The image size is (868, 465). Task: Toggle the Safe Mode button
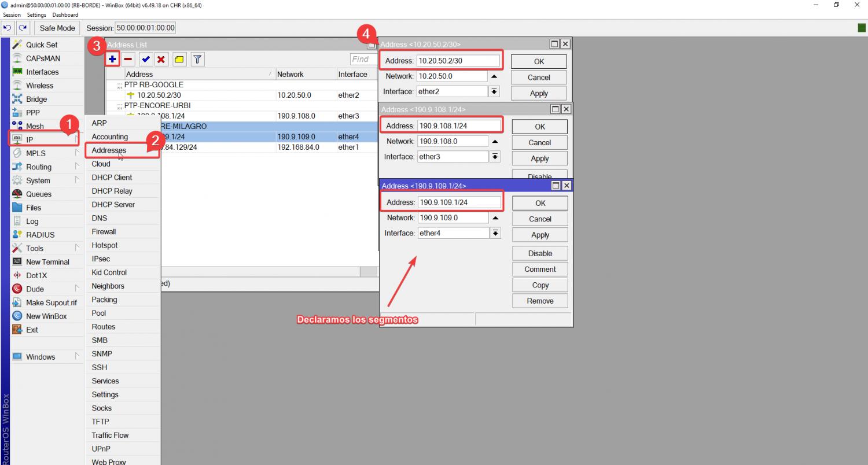(x=57, y=28)
